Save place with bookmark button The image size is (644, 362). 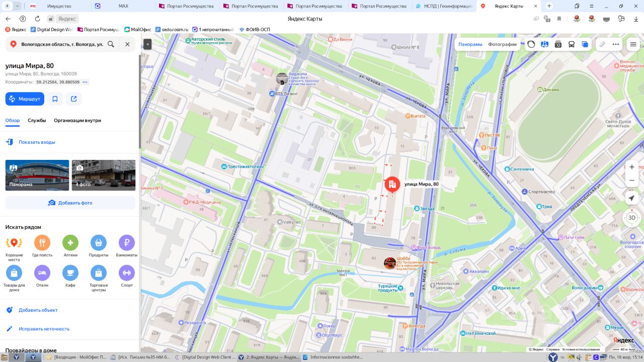[55, 99]
